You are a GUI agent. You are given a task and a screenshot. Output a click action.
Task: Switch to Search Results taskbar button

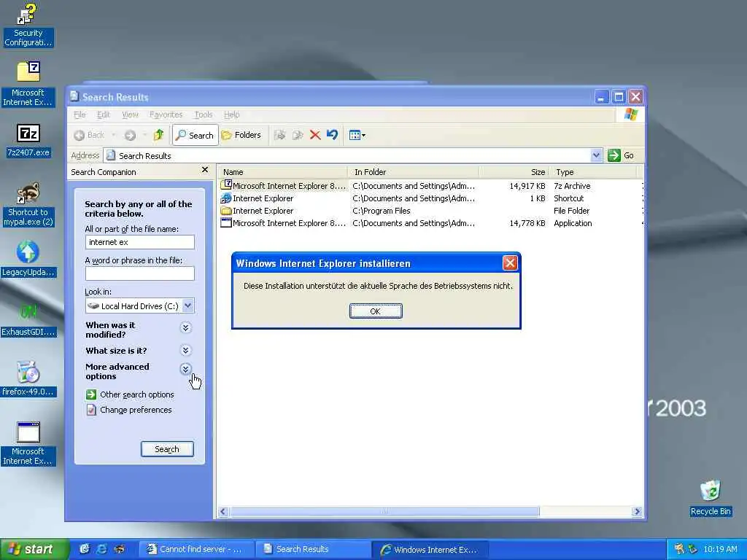click(x=312, y=550)
